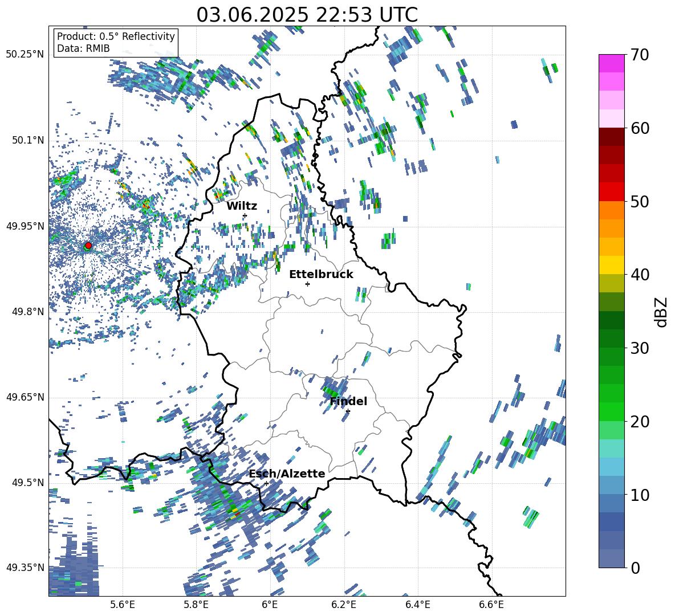Click the Data: RMIB text
This screenshot has height=616, width=675.
tap(83, 48)
